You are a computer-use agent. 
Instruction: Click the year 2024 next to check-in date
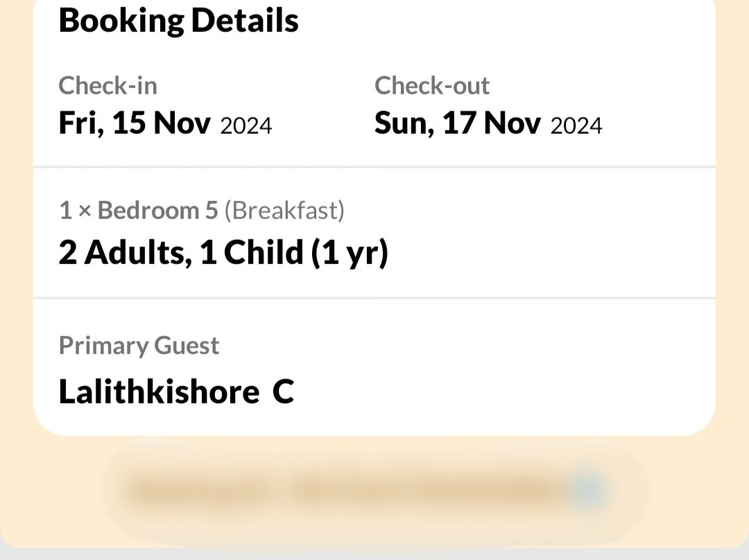[246, 125]
